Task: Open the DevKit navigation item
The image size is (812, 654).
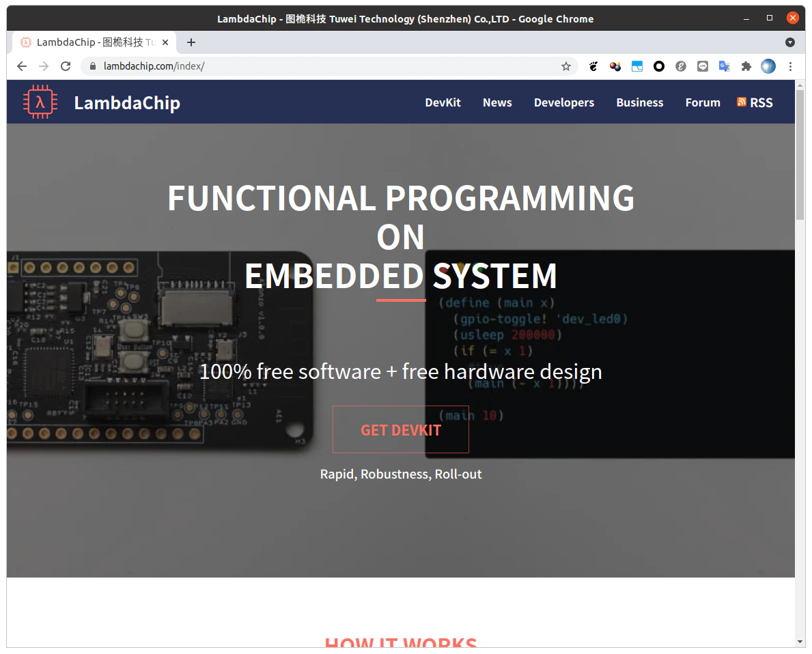Action: 443,102
